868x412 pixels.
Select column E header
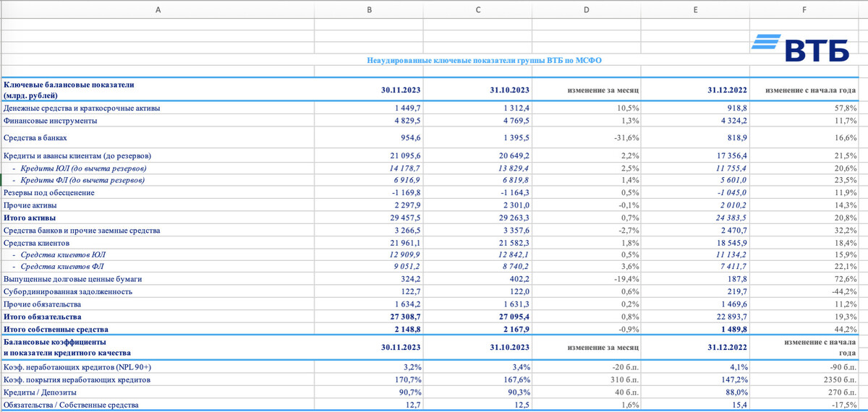point(696,9)
